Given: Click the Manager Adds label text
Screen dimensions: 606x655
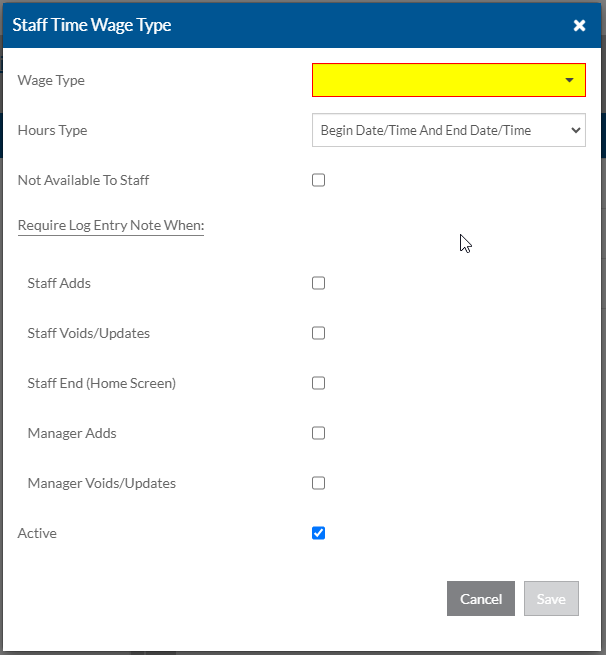Looking at the screenshot, I should pyautogui.click(x=72, y=433).
